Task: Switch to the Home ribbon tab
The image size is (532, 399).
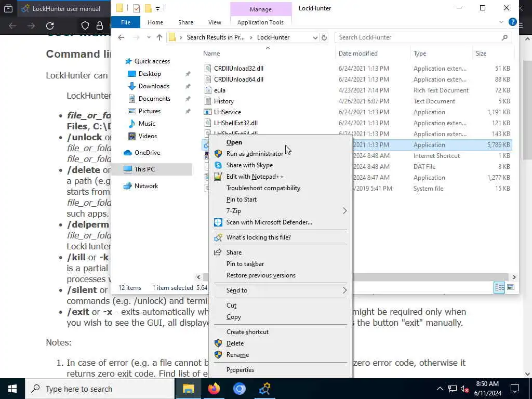Action: pyautogui.click(x=155, y=22)
